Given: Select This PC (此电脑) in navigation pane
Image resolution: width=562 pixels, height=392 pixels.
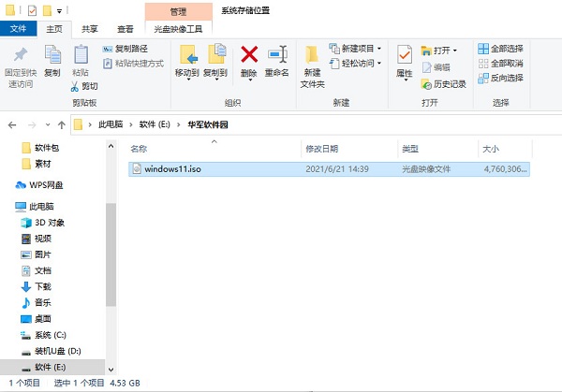Looking at the screenshot, I should pos(35,207).
